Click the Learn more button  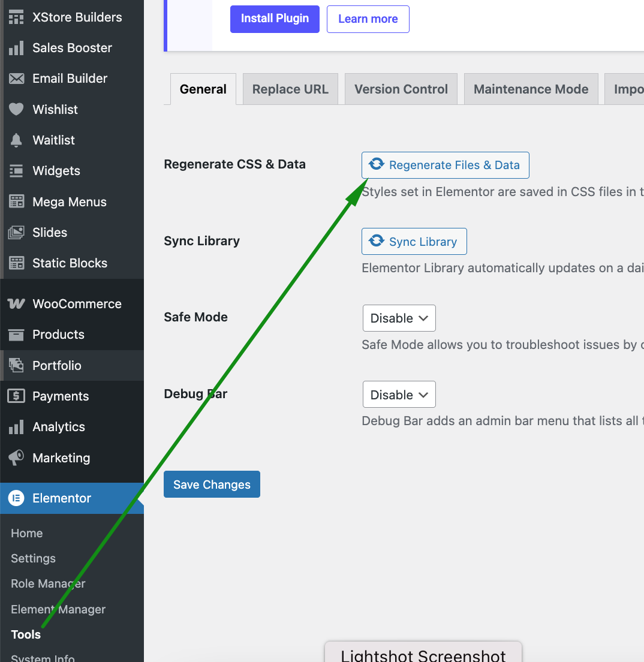(x=368, y=19)
